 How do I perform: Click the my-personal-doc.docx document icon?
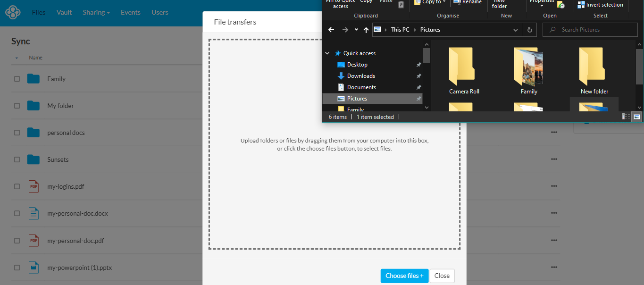pyautogui.click(x=33, y=213)
